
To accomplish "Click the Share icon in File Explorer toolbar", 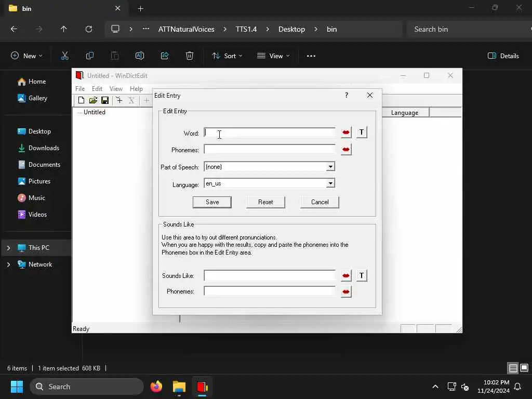I will pyautogui.click(x=165, y=56).
